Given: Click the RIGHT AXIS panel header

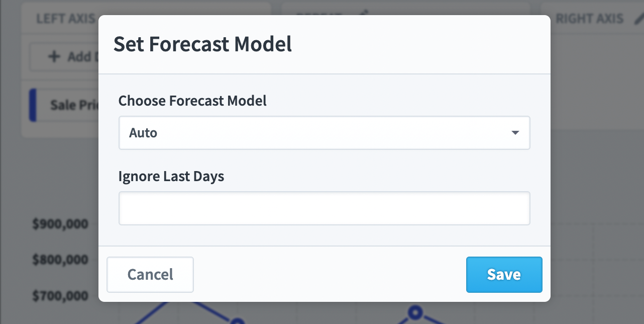Looking at the screenshot, I should (590, 19).
